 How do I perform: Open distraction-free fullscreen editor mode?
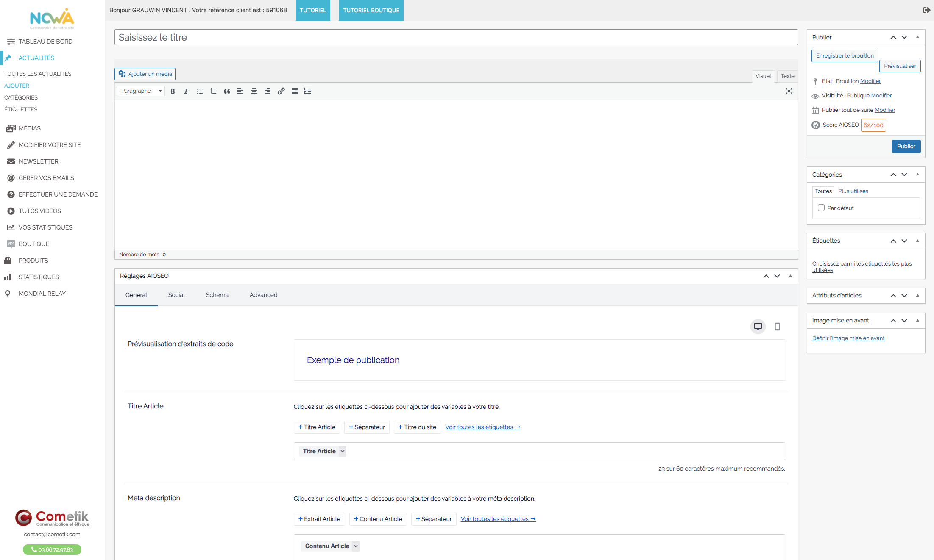point(789,91)
